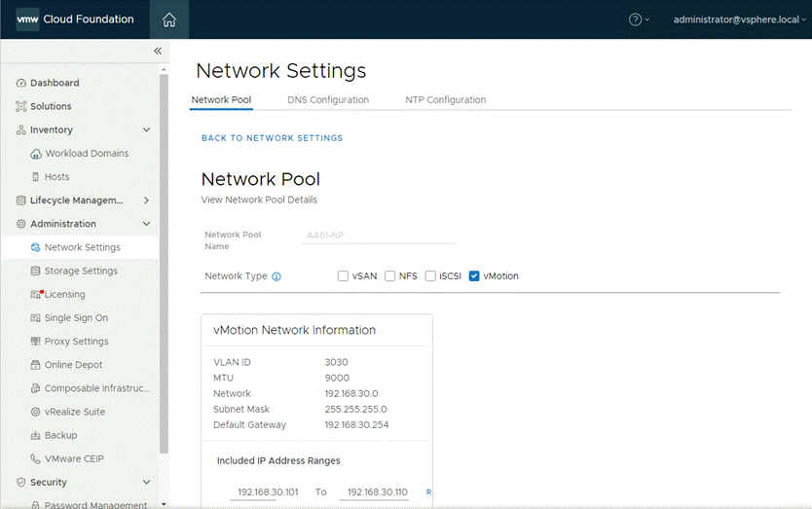Open the help question mark menu
Screen dimensions: 812x509
[635, 19]
